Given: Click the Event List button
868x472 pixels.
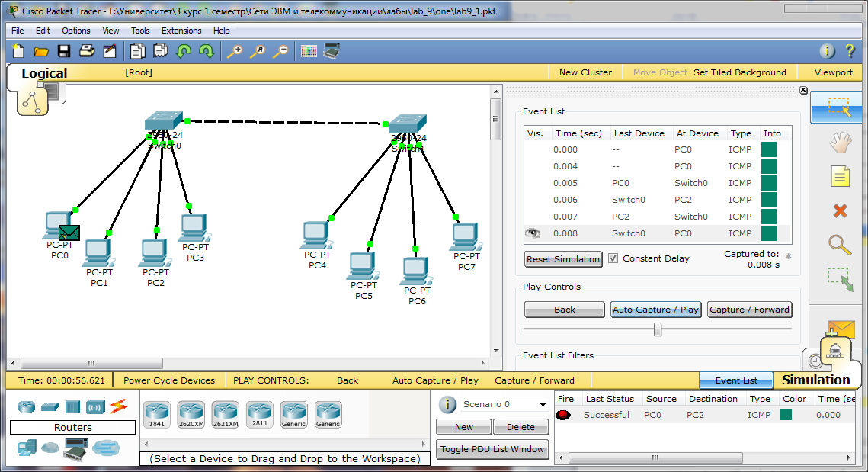Looking at the screenshot, I should 736,380.
